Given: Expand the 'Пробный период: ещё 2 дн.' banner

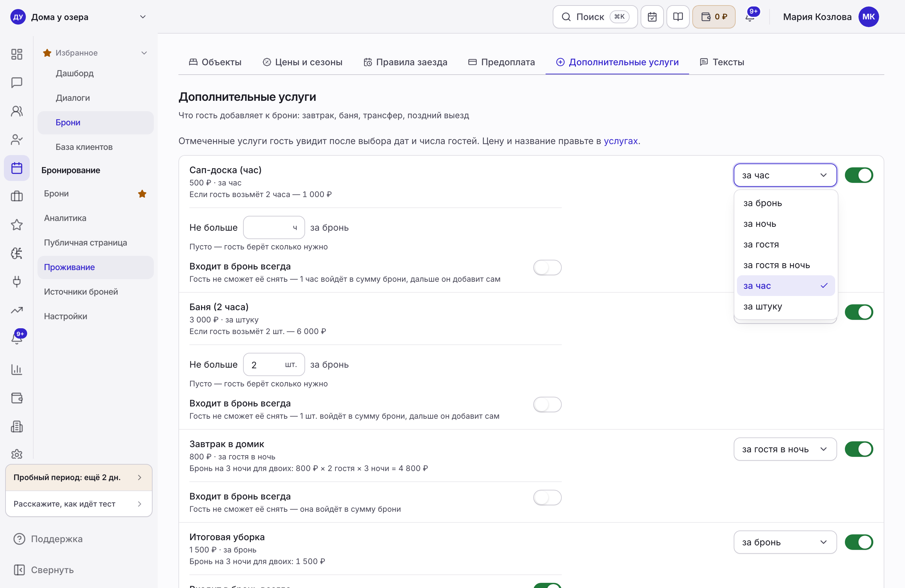Looking at the screenshot, I should tap(79, 478).
